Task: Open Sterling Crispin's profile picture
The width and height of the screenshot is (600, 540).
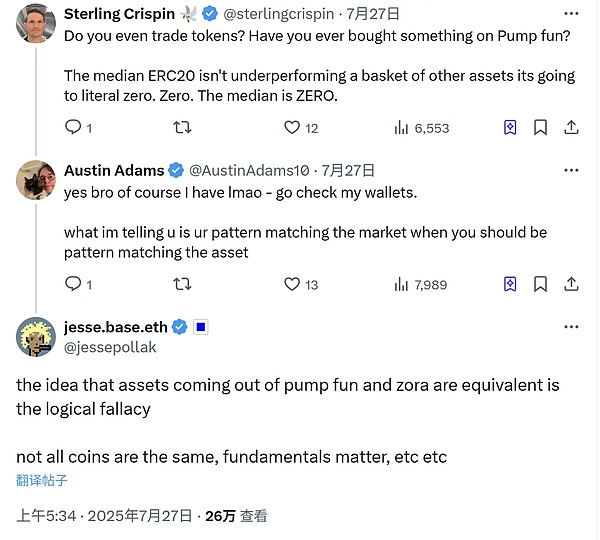Action: (x=36, y=22)
